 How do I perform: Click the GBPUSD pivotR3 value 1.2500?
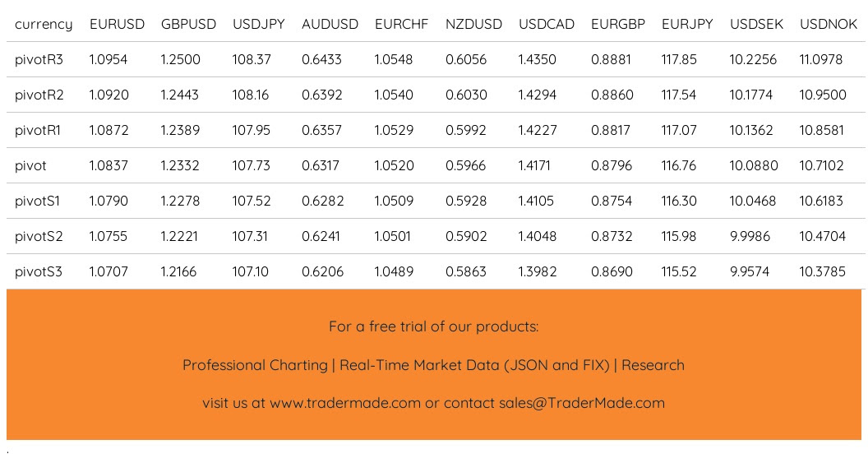click(181, 60)
